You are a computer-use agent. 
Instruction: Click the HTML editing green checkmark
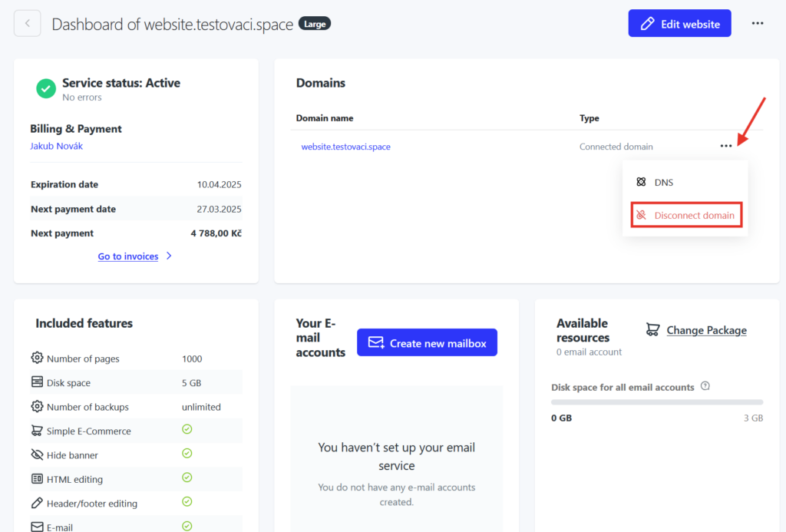click(187, 477)
